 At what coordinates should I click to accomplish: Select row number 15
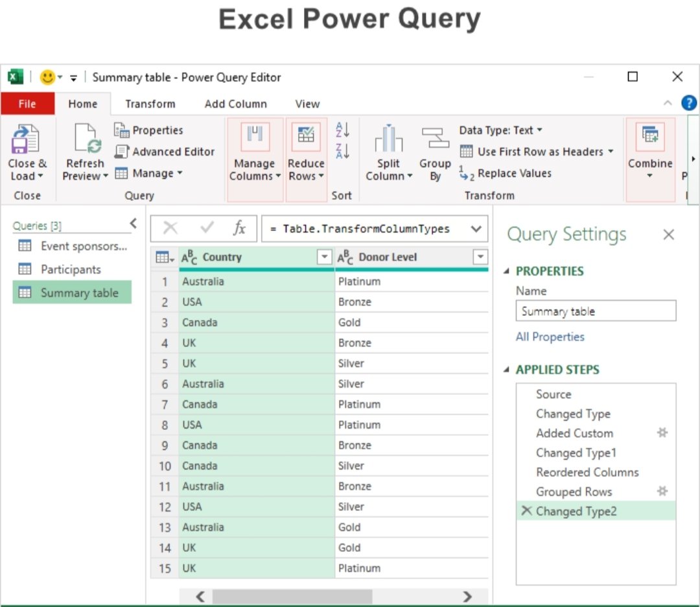(165, 568)
